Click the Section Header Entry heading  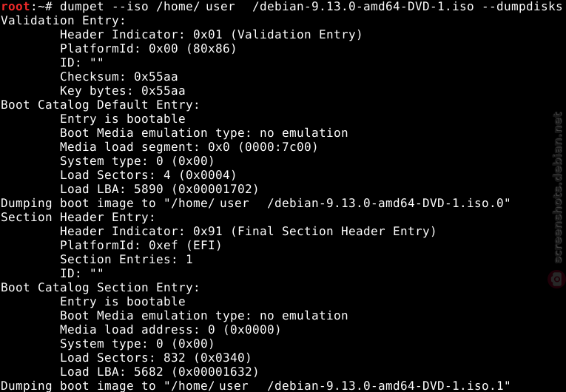(78, 217)
